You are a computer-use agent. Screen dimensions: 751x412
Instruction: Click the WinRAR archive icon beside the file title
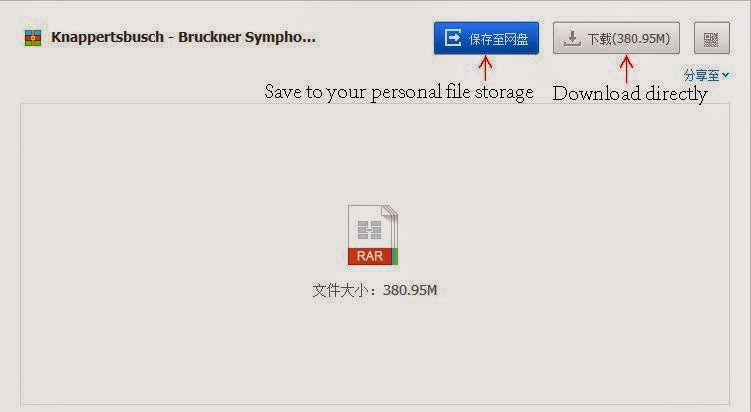tap(33, 38)
